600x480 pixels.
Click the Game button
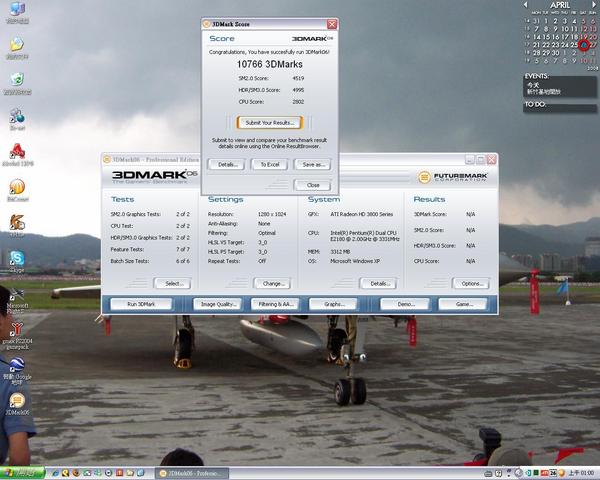[463, 304]
